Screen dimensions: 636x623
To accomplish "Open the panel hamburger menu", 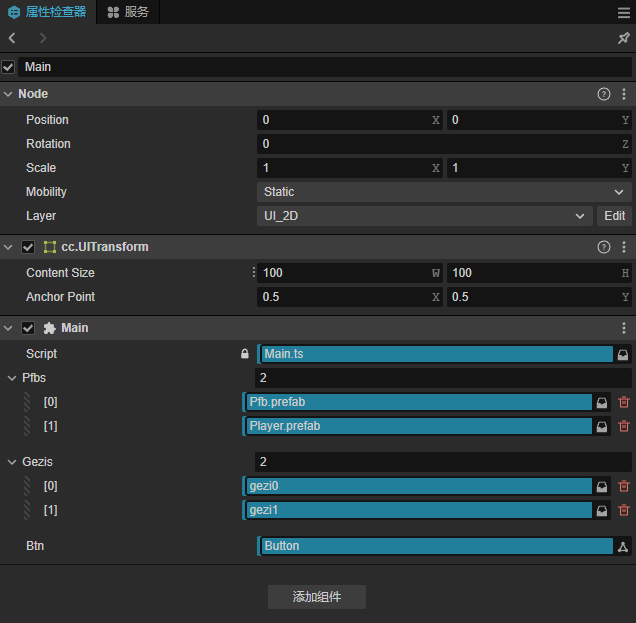I will click(x=623, y=12).
